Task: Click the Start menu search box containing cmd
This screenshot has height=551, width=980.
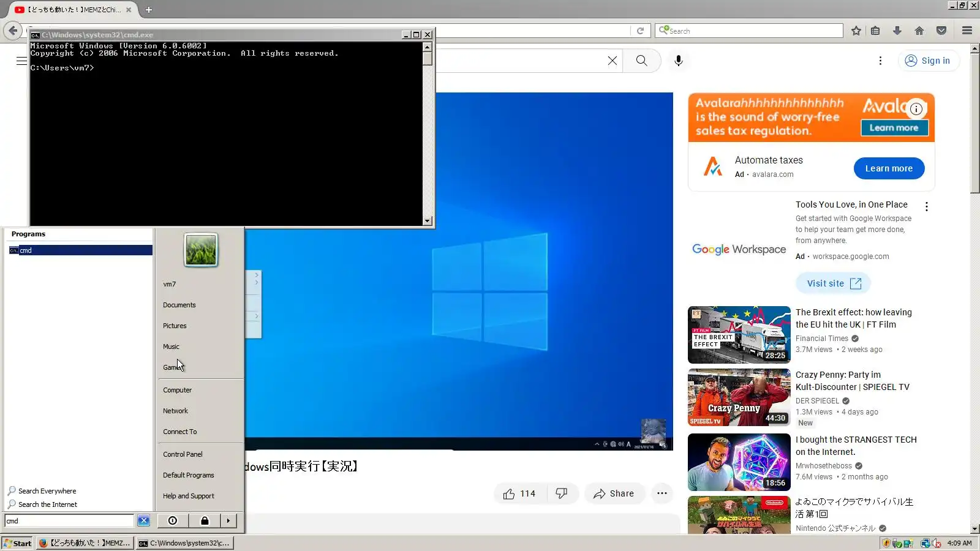Action: (69, 521)
